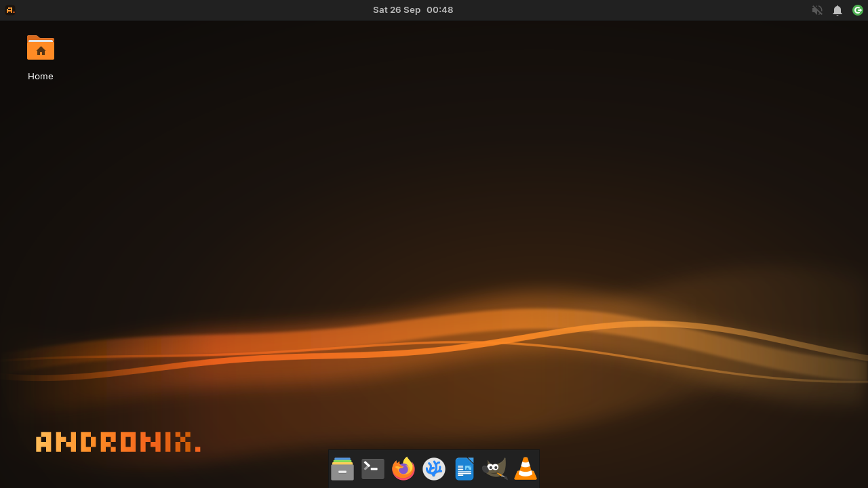The image size is (868, 488).
Task: Open VLC media player from dock
Action: (x=526, y=469)
